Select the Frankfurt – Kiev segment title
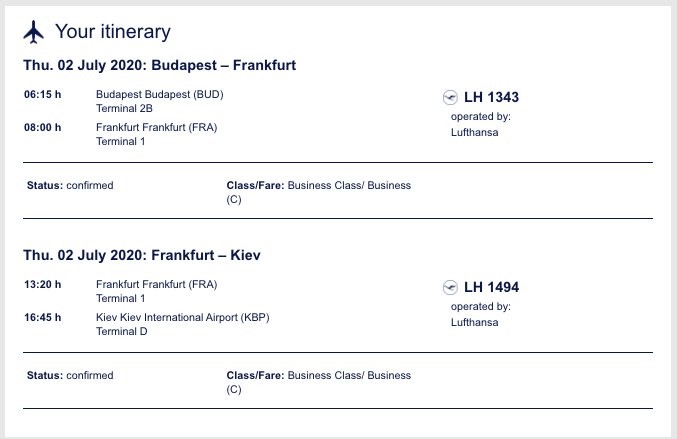The height and width of the screenshot is (439, 677). coord(142,255)
